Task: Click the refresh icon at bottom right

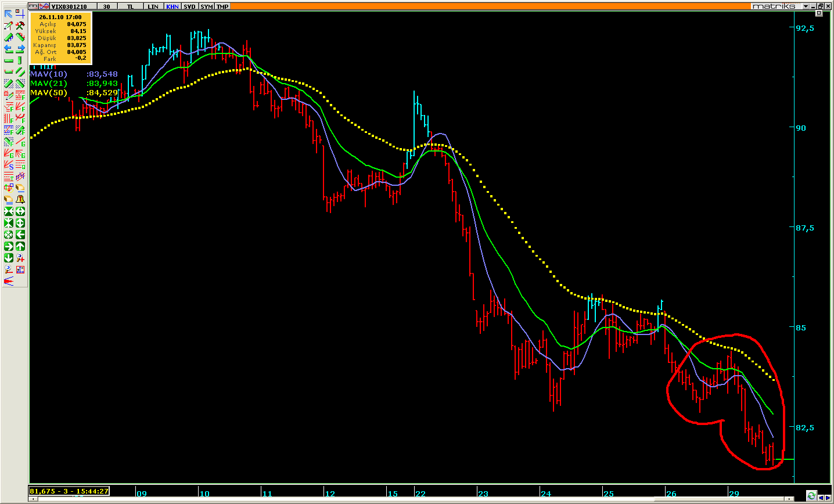Action: (x=811, y=496)
